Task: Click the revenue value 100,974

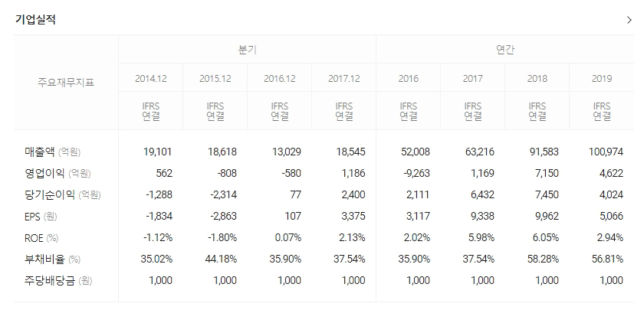Action: coord(606,152)
